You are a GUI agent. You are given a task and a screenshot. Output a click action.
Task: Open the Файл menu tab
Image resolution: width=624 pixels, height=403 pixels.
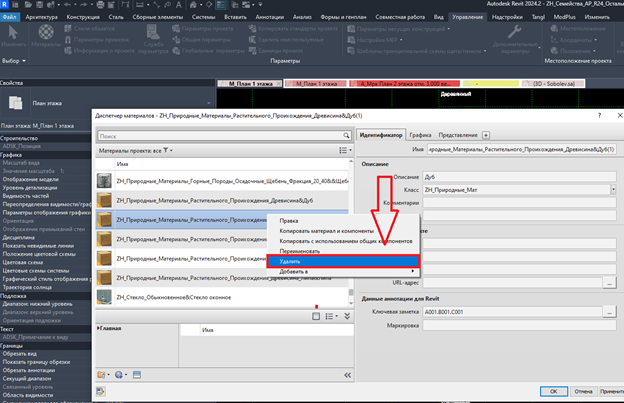pos(9,17)
